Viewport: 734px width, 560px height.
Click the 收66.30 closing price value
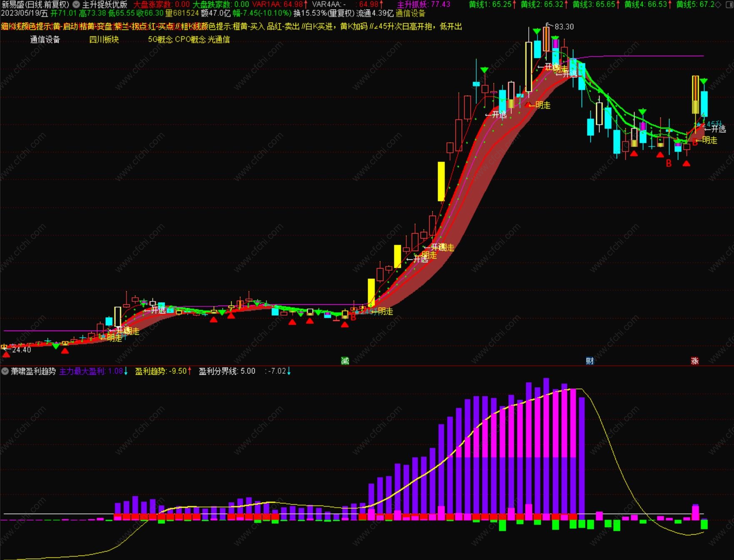pos(151,13)
